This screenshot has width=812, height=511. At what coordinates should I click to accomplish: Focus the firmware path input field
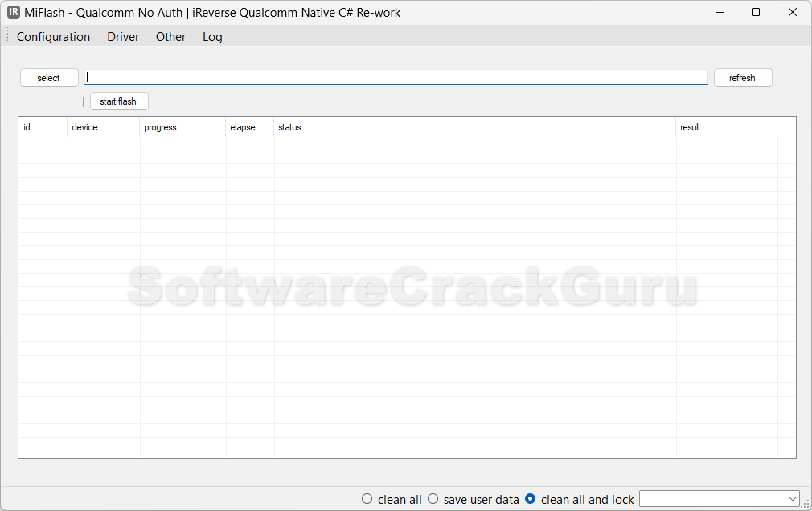click(x=396, y=77)
